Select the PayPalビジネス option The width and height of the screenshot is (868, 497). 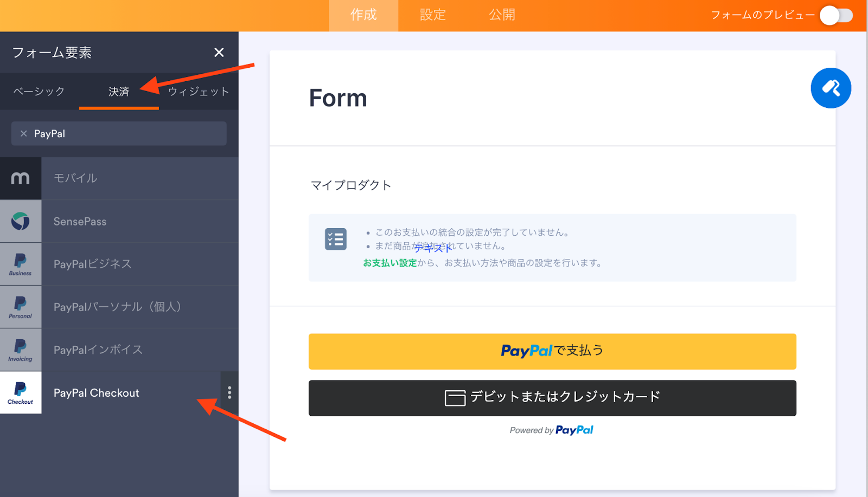click(x=119, y=264)
